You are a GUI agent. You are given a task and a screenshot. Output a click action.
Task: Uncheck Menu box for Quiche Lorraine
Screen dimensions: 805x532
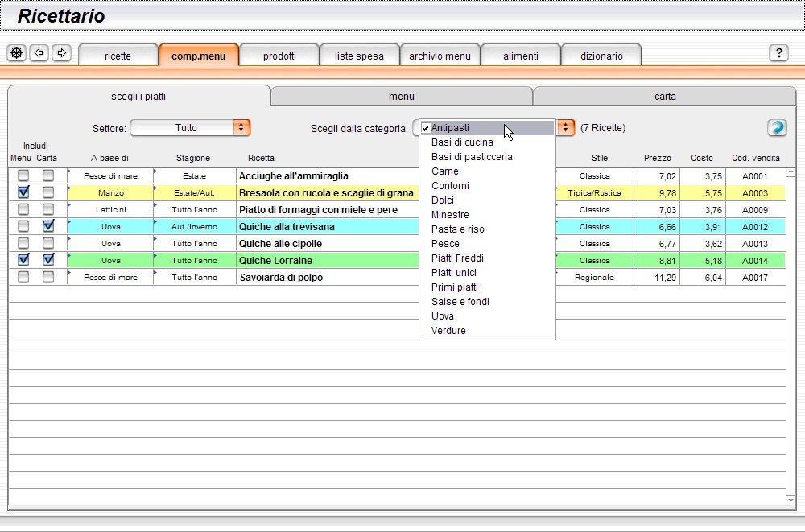click(x=23, y=260)
